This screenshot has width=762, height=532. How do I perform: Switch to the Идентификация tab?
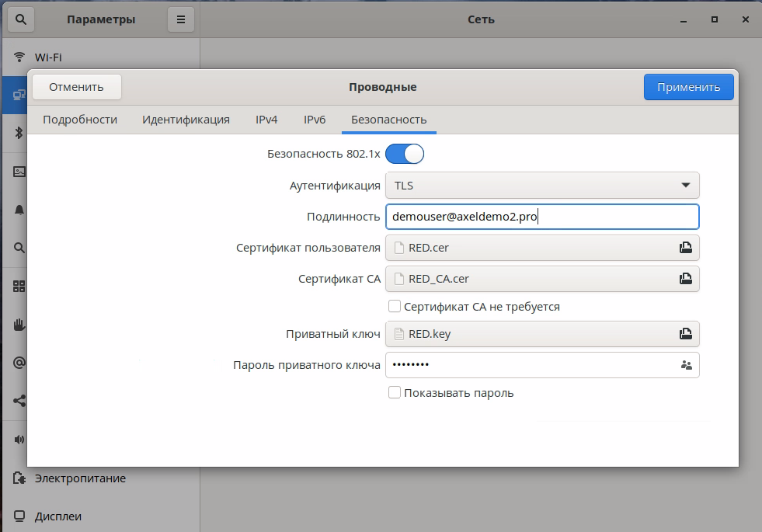click(186, 120)
